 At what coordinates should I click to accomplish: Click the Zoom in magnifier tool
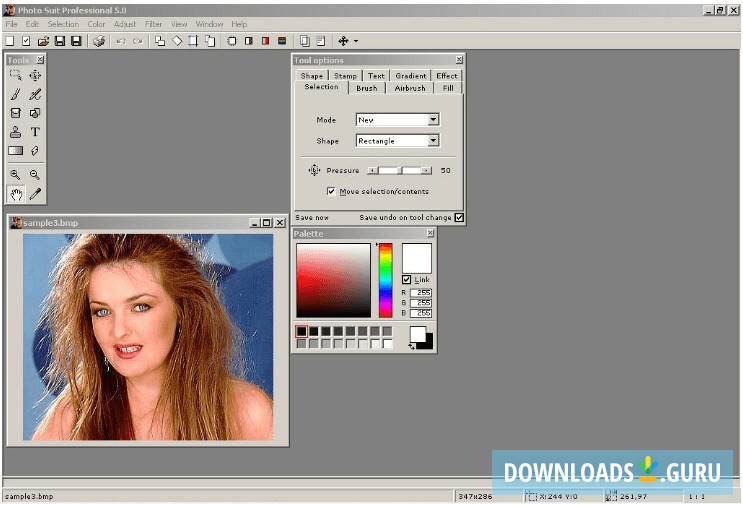[15, 174]
